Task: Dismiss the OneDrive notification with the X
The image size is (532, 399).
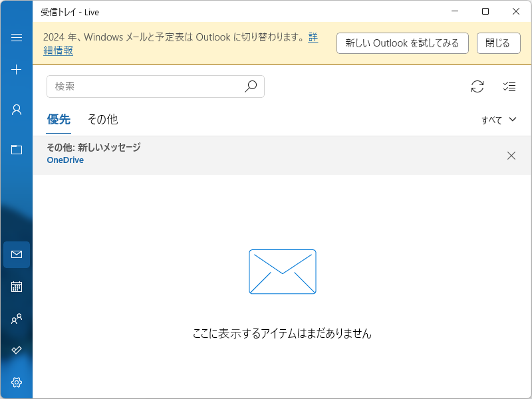Action: [511, 155]
